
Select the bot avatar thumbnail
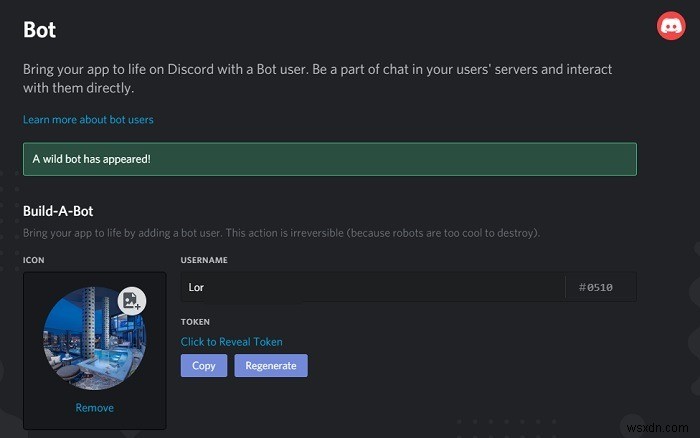(94, 338)
